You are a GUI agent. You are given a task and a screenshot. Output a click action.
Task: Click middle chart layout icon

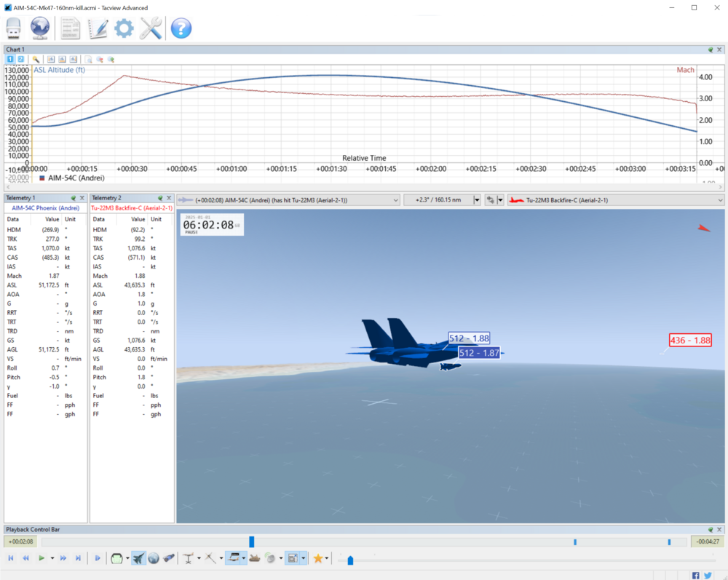[x=62, y=60]
